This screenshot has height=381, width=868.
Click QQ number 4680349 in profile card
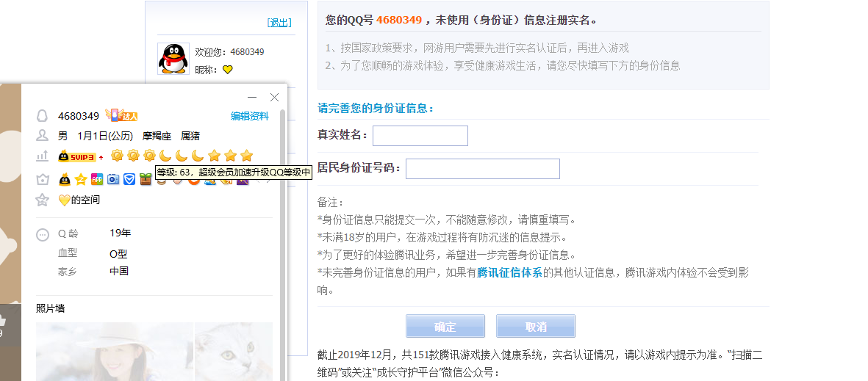click(x=79, y=116)
